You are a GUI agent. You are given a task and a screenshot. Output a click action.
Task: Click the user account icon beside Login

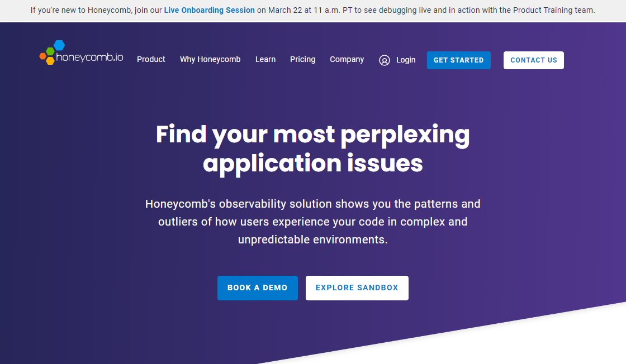pos(384,60)
